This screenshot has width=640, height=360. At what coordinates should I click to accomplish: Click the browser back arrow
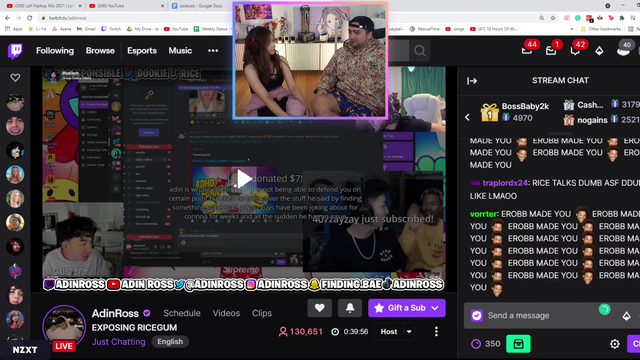tap(7, 18)
